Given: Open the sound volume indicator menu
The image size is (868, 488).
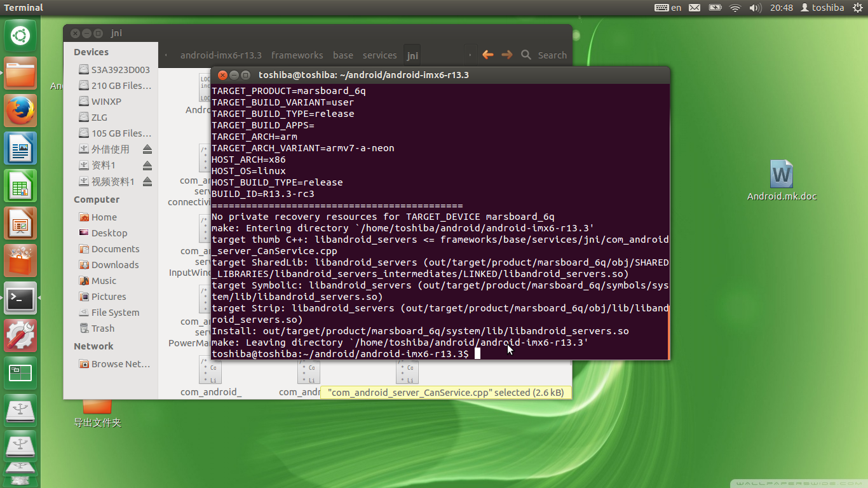Looking at the screenshot, I should [755, 8].
